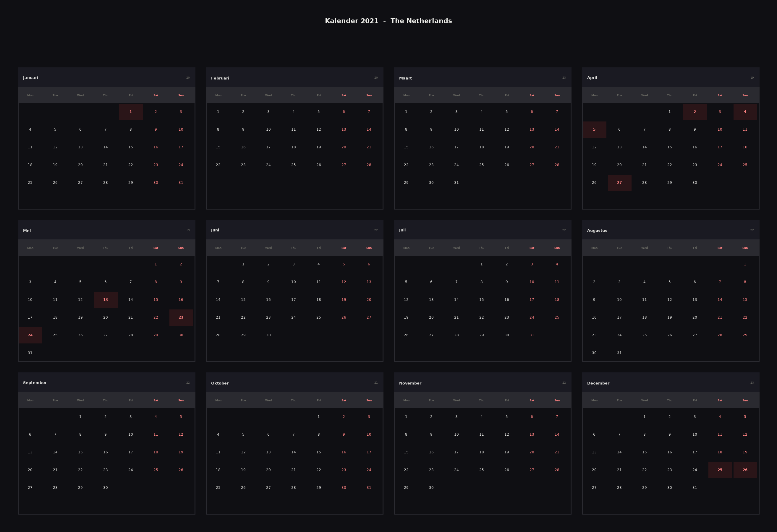This screenshot has width=777, height=532.
Task: Select April 2 highlighted Friday
Action: (695, 112)
